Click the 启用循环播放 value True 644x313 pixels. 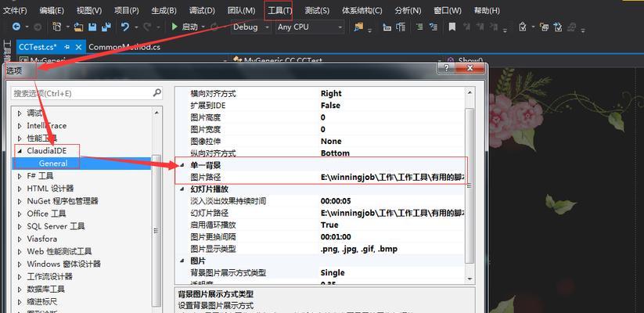tap(329, 225)
